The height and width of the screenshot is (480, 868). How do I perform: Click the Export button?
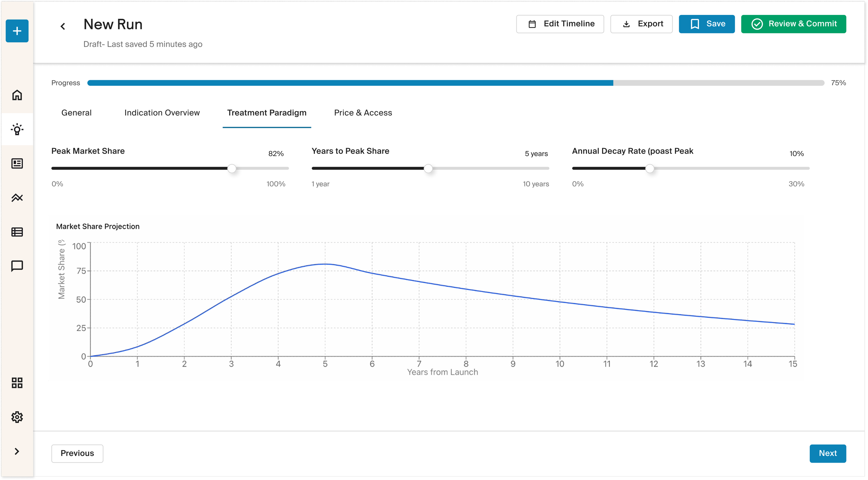tap(641, 24)
